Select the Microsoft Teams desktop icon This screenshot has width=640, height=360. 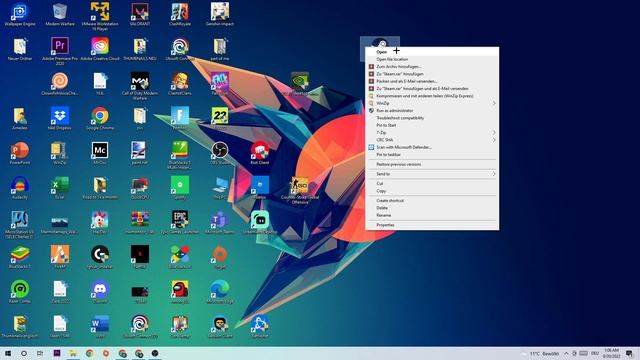pos(220,222)
